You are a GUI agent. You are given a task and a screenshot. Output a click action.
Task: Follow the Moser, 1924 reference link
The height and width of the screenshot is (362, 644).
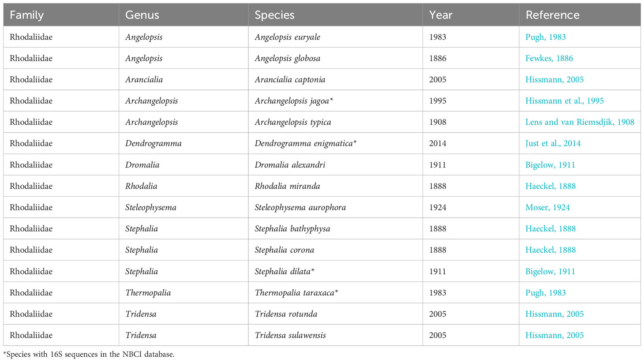pos(547,207)
